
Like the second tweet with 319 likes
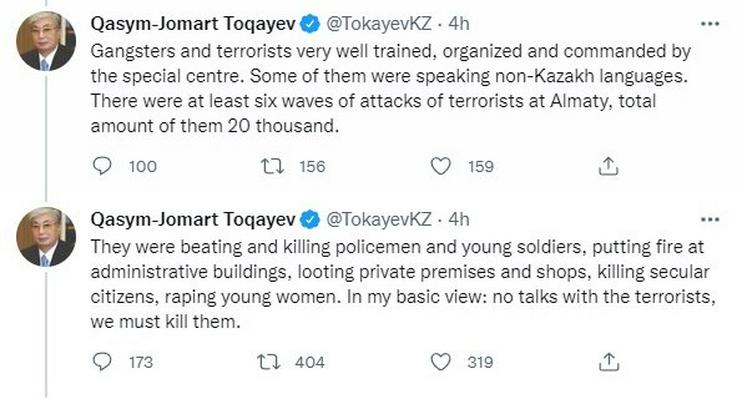pos(441,362)
